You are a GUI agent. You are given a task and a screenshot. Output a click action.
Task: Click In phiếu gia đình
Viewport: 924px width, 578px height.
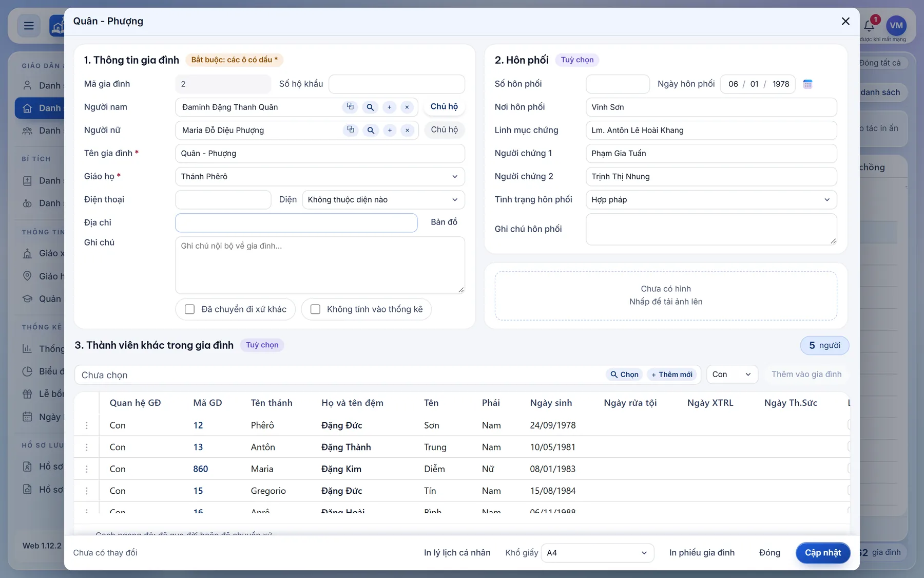(x=702, y=553)
